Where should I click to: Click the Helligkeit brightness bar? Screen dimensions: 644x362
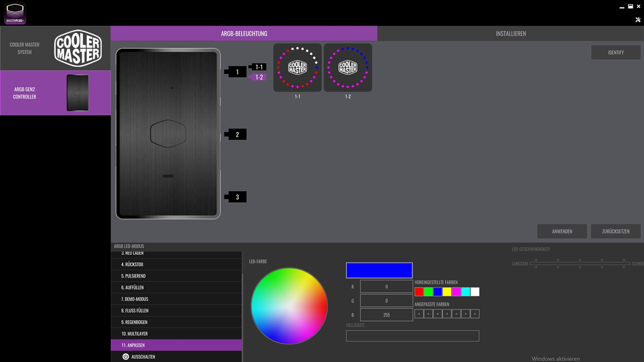coord(413,336)
